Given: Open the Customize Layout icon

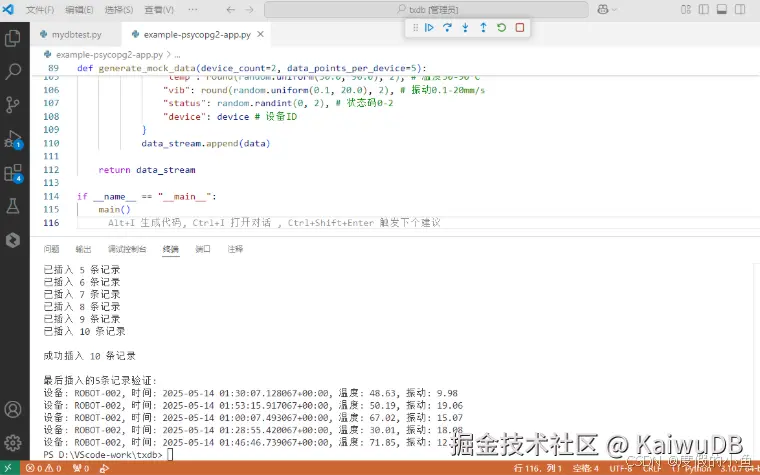Looking at the screenshot, I should tap(686, 10).
